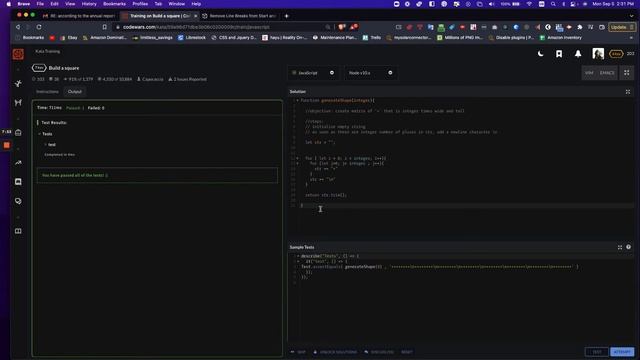
Task: Open the Bookmarks menu in menu bar
Action: [x=114, y=4]
